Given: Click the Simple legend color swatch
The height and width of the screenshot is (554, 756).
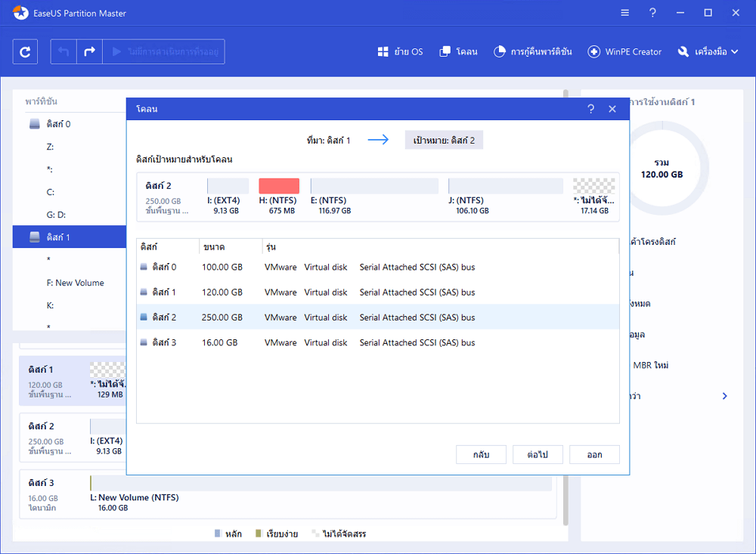Looking at the screenshot, I should (x=258, y=534).
